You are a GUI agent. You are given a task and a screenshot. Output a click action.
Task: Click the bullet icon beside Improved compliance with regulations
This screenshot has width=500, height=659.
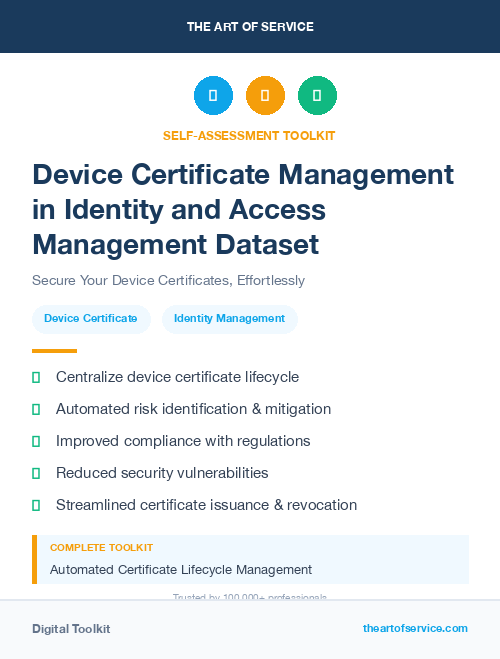[x=36, y=441]
